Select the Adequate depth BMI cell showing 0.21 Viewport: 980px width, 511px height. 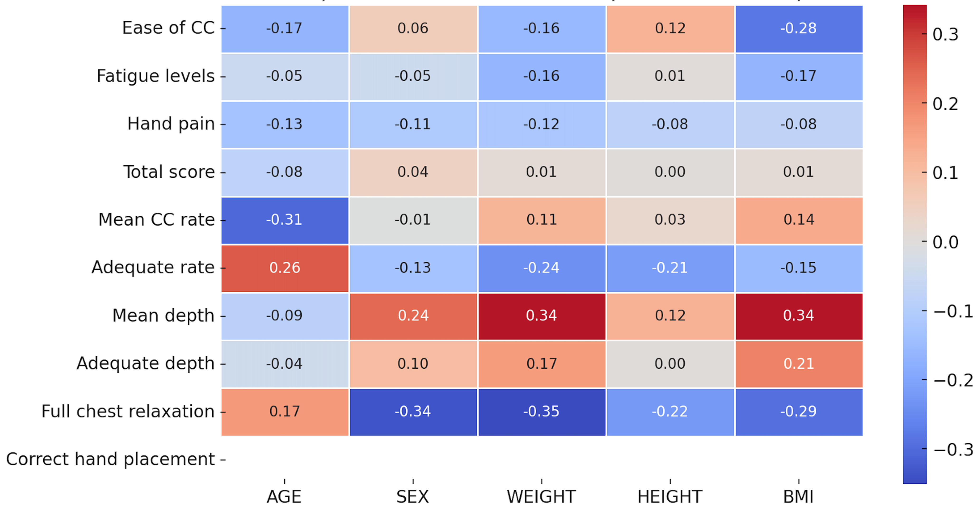799,364
